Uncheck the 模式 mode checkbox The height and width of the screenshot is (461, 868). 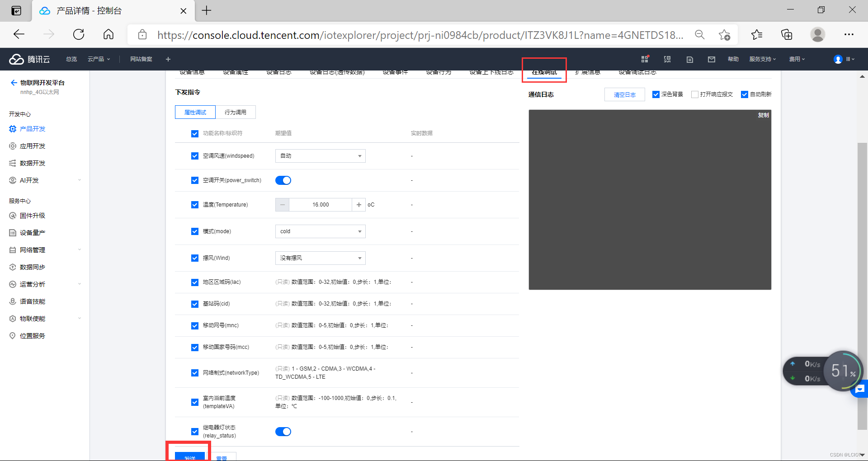(x=195, y=231)
